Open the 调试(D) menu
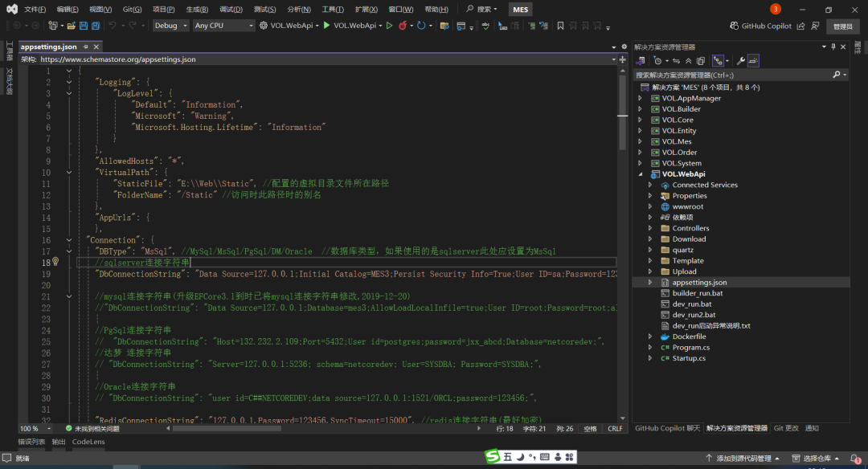The height and width of the screenshot is (469, 868). click(231, 10)
